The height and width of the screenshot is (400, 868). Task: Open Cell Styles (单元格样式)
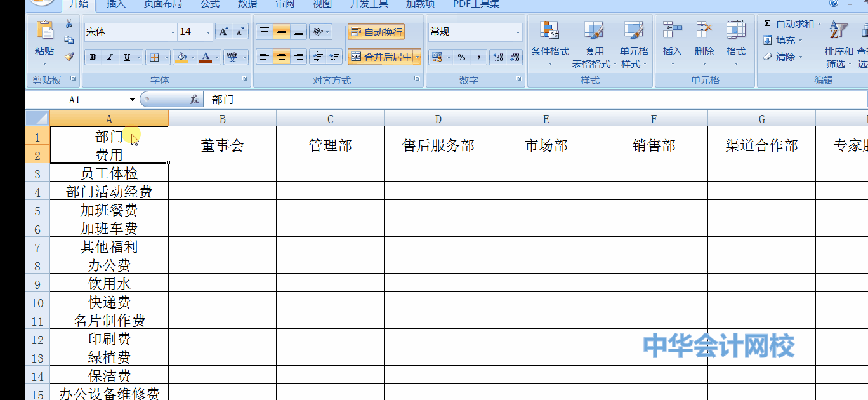634,44
